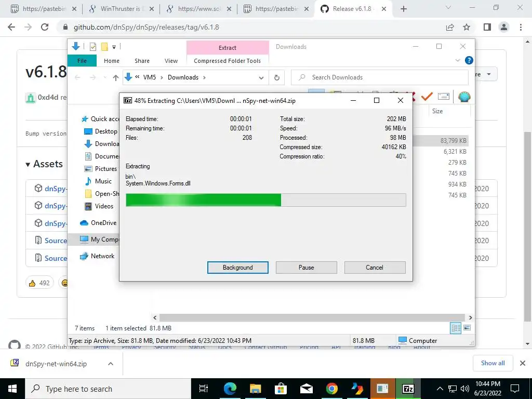Image resolution: width=532 pixels, height=399 pixels.
Task: Open Music in navigation pane
Action: click(98, 181)
